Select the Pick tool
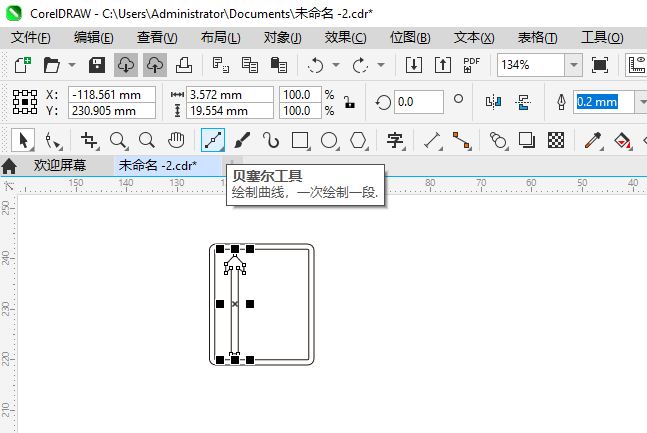Viewport: 647px width, 433px height. click(23, 140)
